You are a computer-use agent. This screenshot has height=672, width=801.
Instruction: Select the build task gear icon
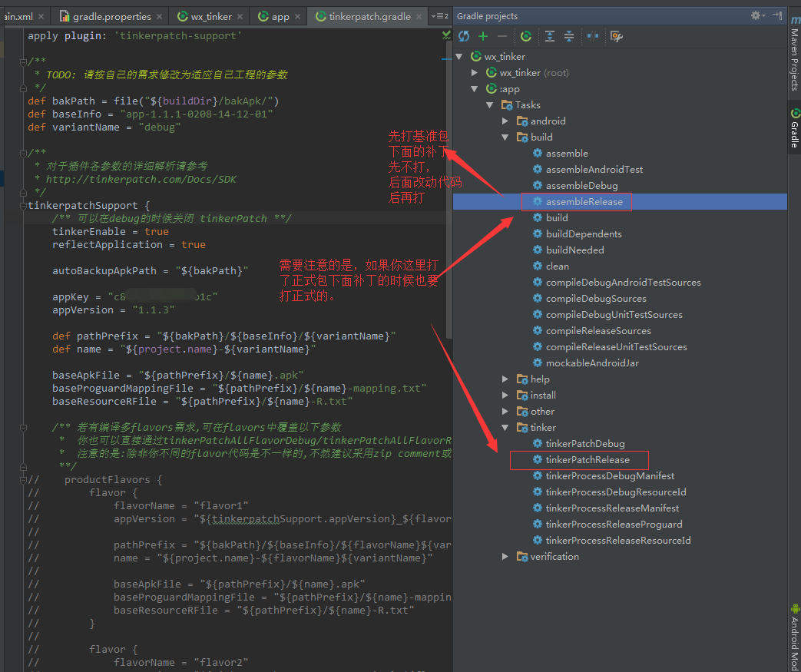pyautogui.click(x=538, y=217)
